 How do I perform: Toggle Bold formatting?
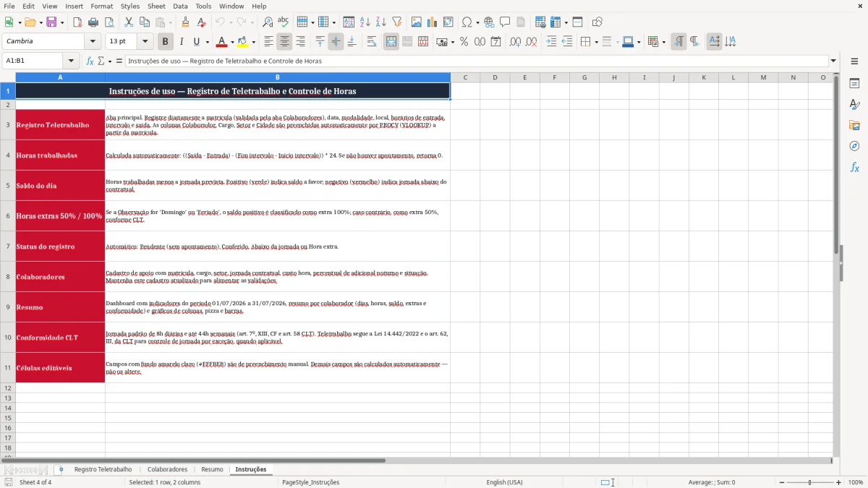point(166,42)
